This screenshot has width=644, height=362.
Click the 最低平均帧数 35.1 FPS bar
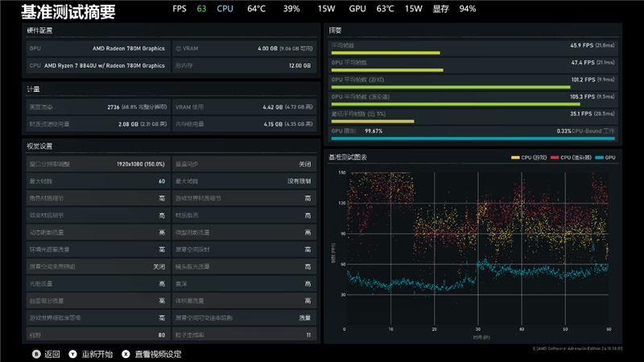coord(373,121)
